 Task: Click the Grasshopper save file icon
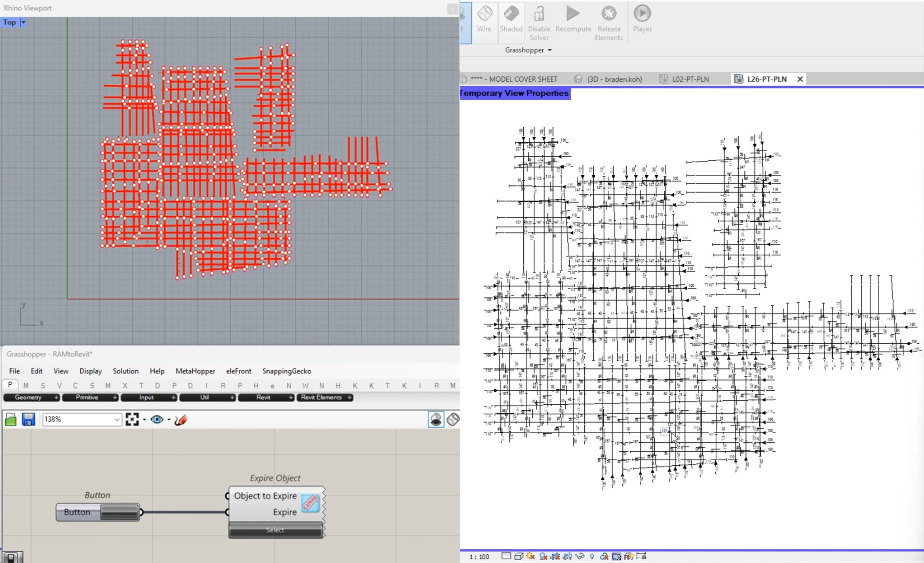coord(28,419)
